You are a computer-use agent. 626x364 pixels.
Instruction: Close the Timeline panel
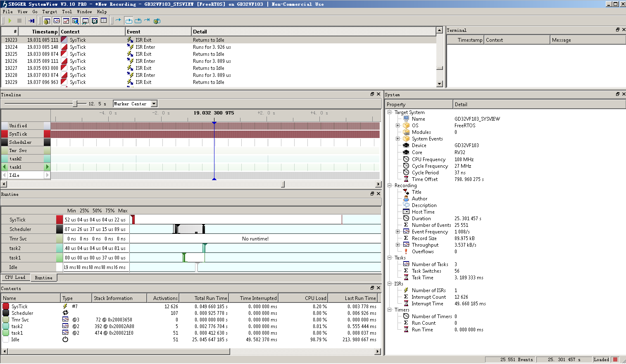click(x=378, y=94)
